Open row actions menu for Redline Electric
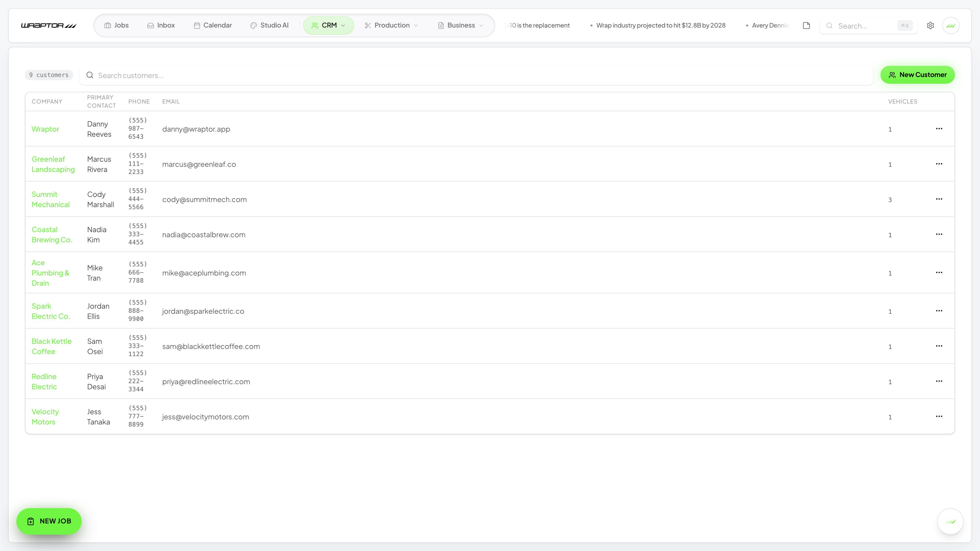This screenshot has width=980, height=551. (939, 381)
